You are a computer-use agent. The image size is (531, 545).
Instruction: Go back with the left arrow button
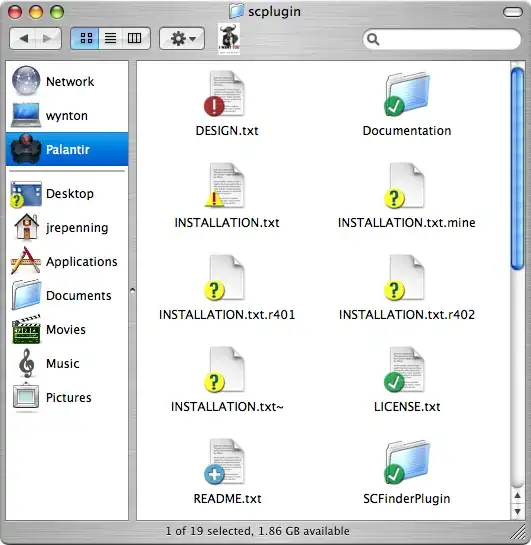pos(23,38)
